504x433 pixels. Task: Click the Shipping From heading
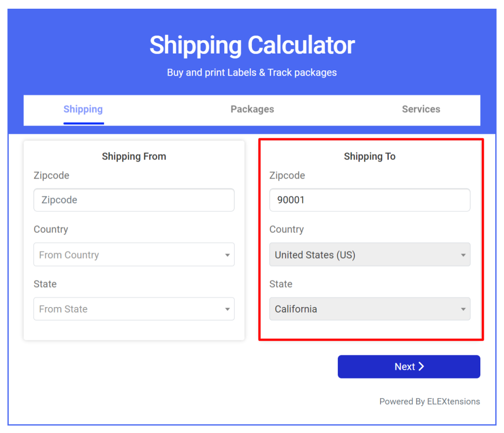pos(134,156)
